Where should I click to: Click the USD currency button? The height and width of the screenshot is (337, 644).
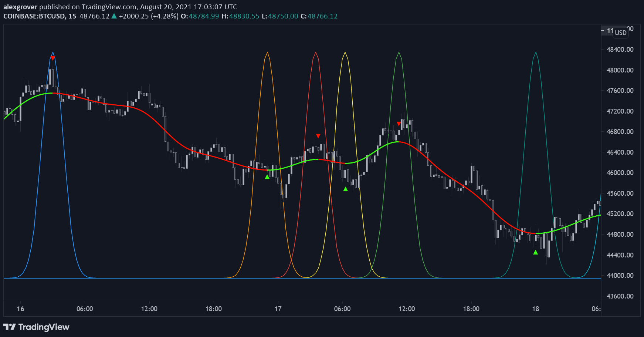point(621,33)
